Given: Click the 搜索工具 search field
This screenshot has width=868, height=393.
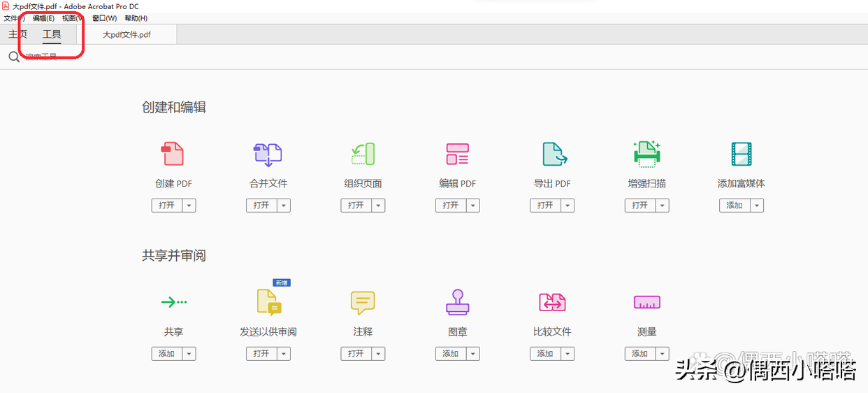Looking at the screenshot, I should (x=42, y=57).
